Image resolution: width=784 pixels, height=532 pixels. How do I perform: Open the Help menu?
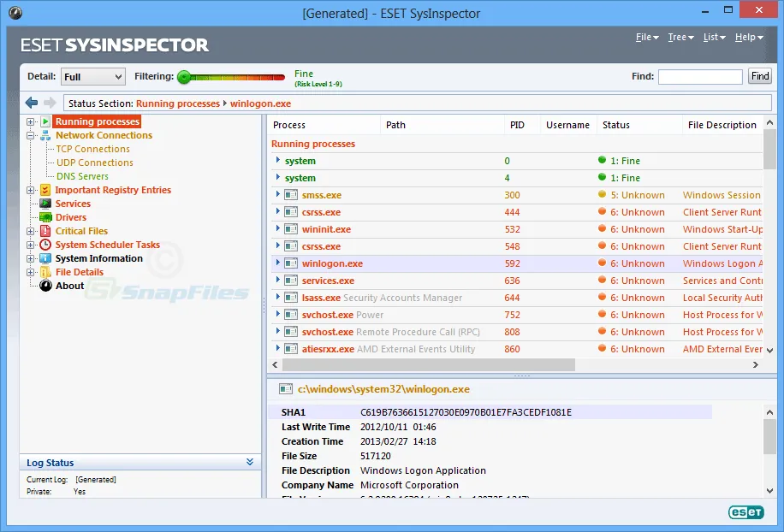click(749, 38)
